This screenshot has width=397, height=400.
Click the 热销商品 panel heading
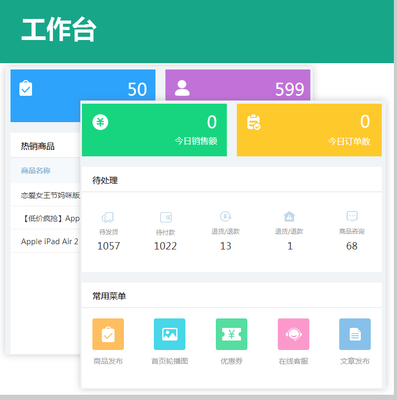(38, 146)
